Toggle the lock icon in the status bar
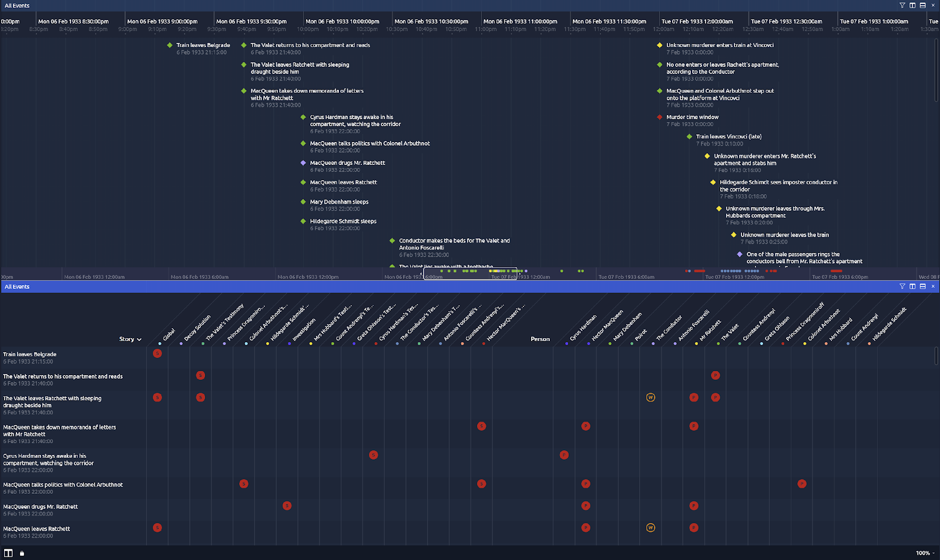The height and width of the screenshot is (560, 940). (22, 553)
